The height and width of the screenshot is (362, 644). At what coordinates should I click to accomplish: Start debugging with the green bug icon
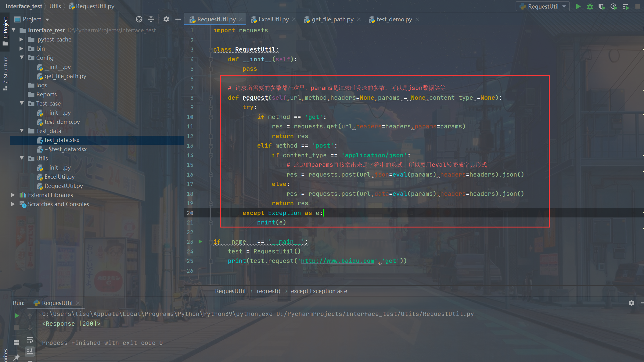[x=590, y=6]
